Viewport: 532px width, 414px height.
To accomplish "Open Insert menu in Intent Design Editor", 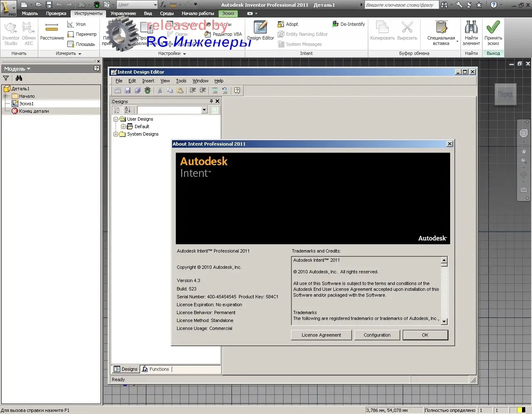I will (148, 81).
